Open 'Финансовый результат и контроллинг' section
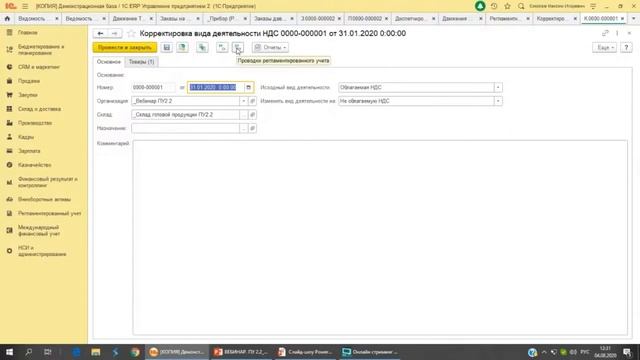This screenshot has width=640, height=360. [x=47, y=182]
